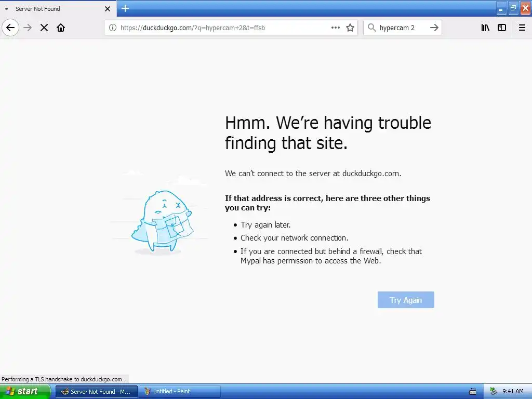
Task: Click the search magnifier icon
Action: click(372, 28)
